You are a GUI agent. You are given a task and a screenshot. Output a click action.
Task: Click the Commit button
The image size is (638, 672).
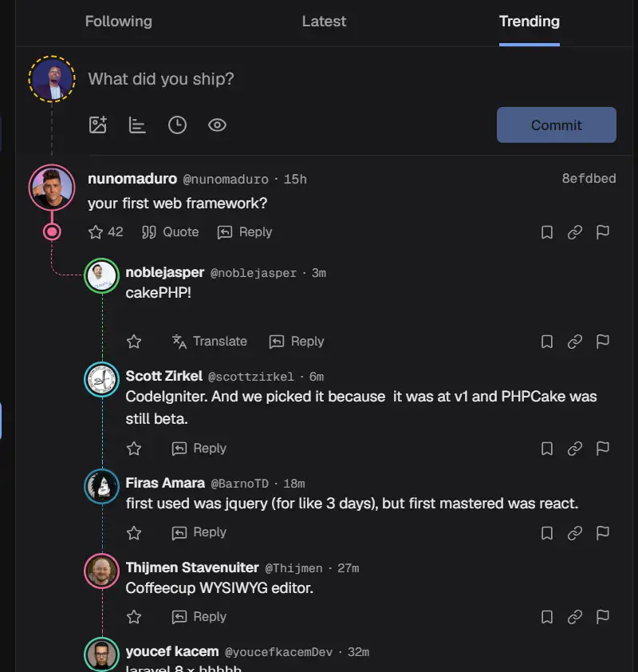click(x=556, y=125)
